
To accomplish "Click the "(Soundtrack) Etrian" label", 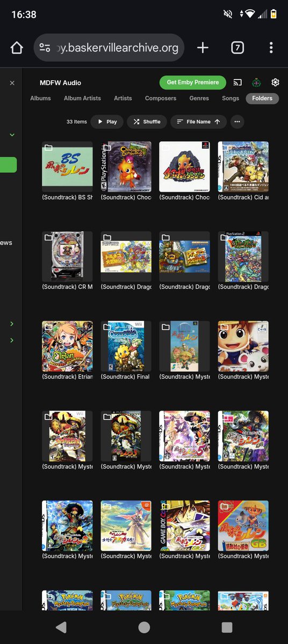I will [x=67, y=377].
